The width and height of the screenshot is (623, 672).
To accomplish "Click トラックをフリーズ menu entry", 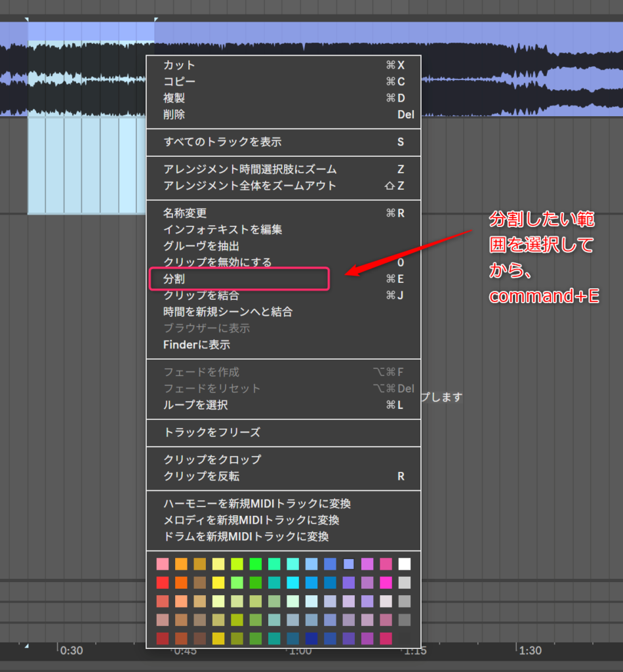I will point(212,432).
